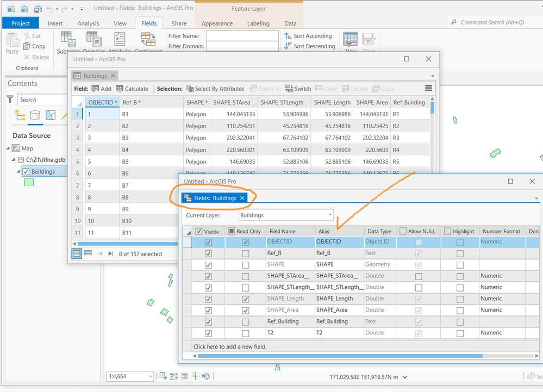543x392 pixels.
Task: Click Show all records view icon
Action: click(x=77, y=254)
